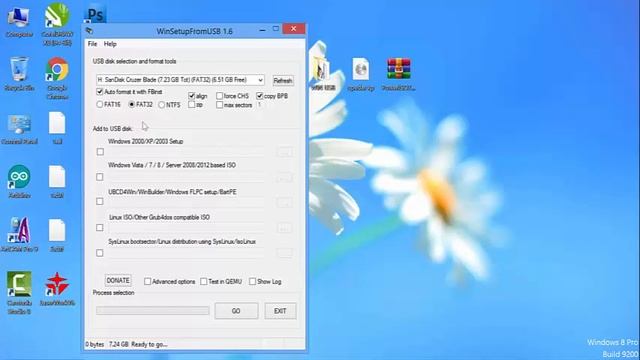640x360 pixels.
Task: Enable the zip checkbox
Action: click(x=191, y=105)
